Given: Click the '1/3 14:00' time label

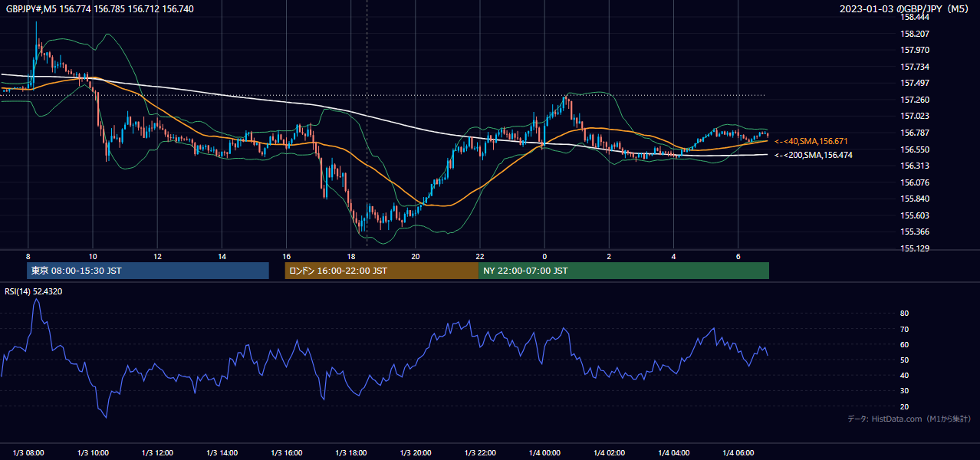Looking at the screenshot, I should click(x=222, y=452).
